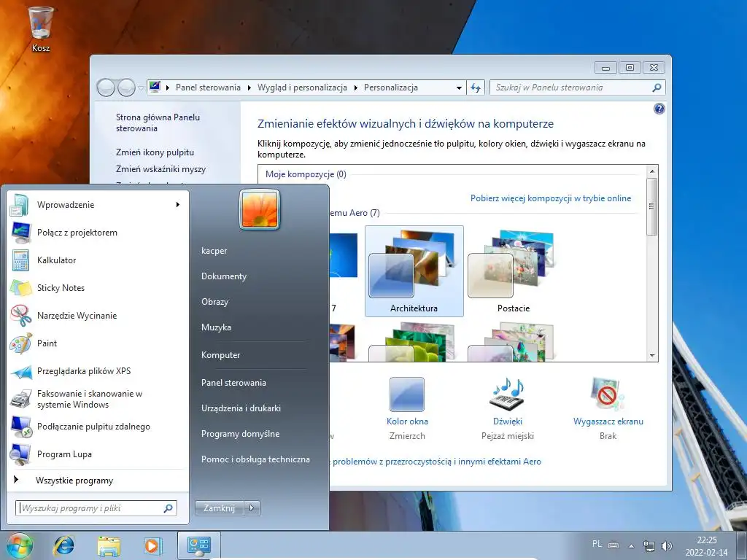747x560 pixels.
Task: Open Komputer from Start menu
Action: (220, 355)
